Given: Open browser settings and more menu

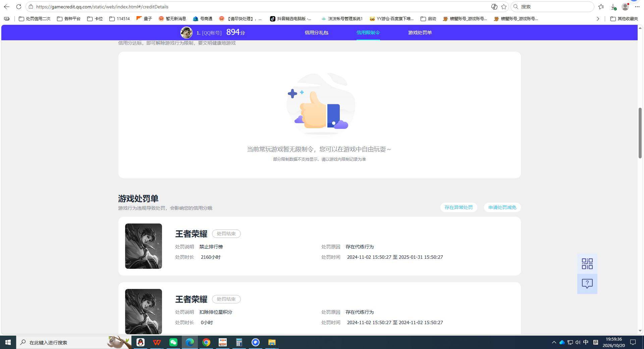Looking at the screenshot, I should click(x=637, y=7).
